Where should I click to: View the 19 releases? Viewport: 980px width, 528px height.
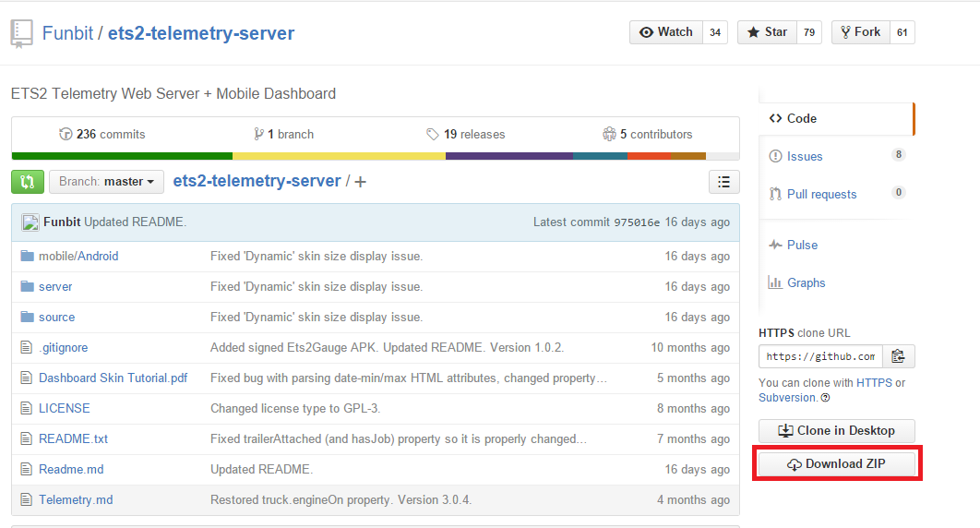(466, 134)
